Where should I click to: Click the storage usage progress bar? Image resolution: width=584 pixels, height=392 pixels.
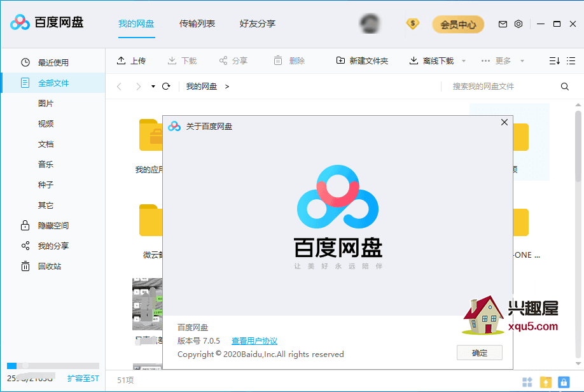53,365
